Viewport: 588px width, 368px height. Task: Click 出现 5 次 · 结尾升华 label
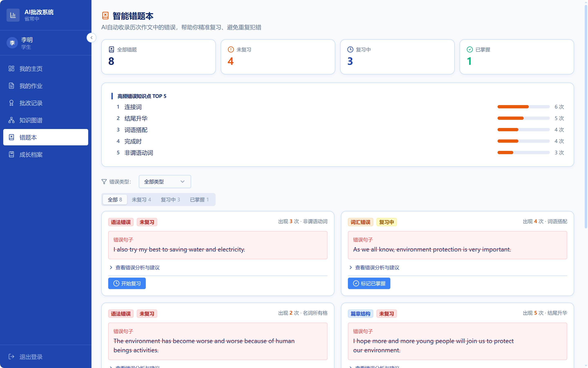[x=545, y=313]
